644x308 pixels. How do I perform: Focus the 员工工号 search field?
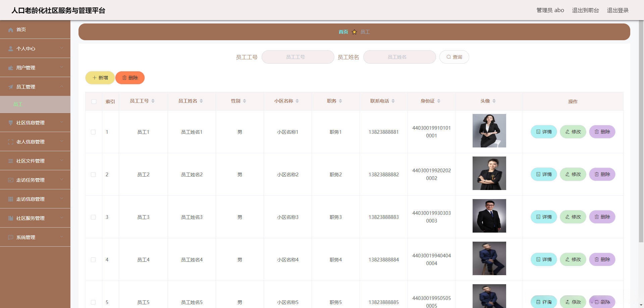coord(298,57)
